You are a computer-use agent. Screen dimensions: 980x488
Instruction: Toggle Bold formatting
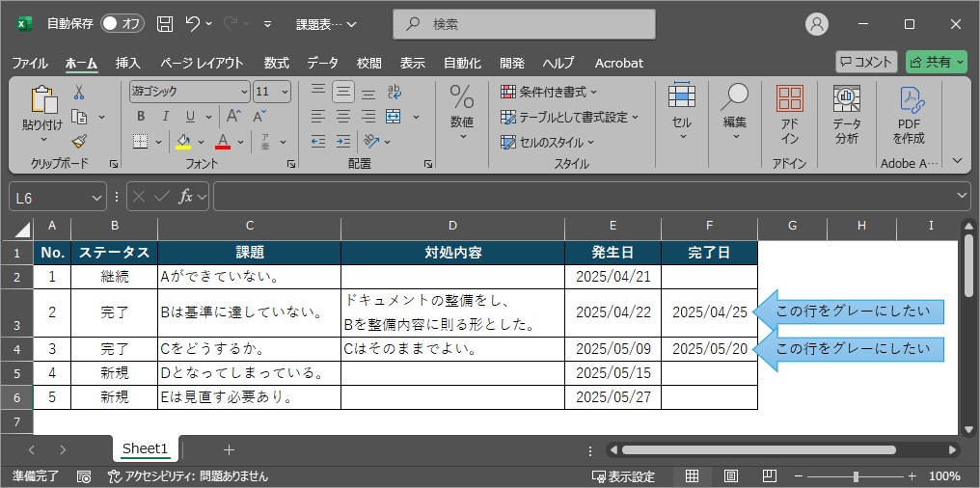tap(140, 117)
